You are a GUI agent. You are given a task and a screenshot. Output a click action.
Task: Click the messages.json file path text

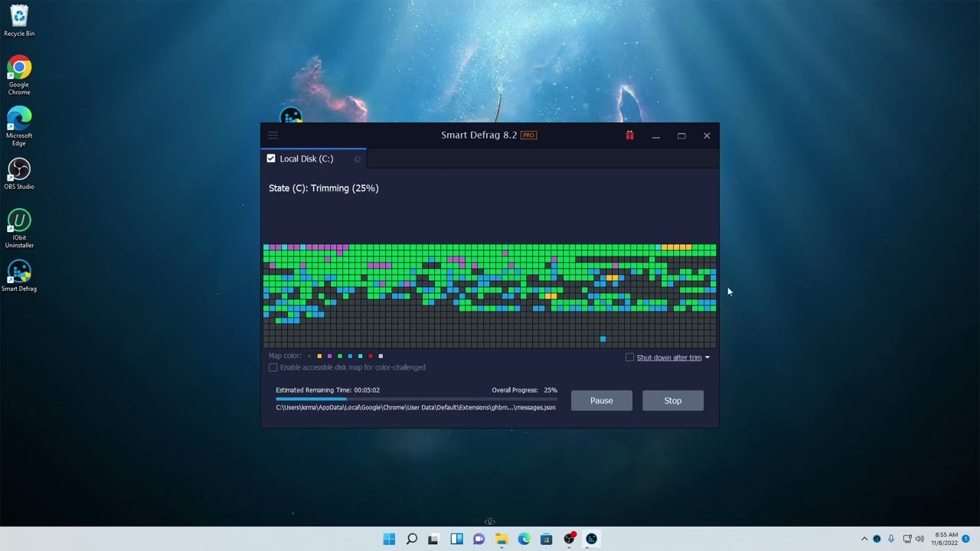[x=416, y=408]
